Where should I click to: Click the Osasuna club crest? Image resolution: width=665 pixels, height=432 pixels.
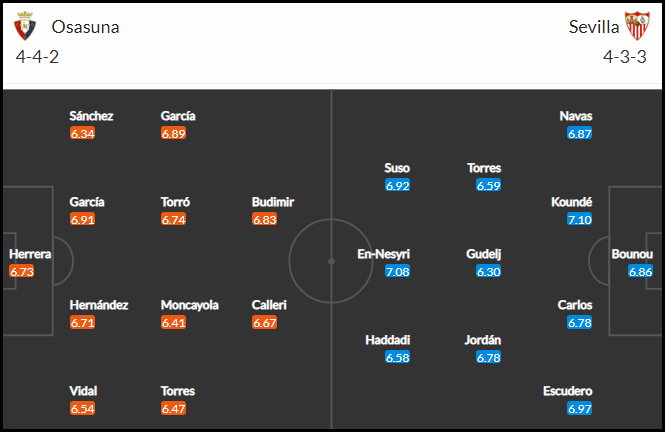pyautogui.click(x=25, y=26)
